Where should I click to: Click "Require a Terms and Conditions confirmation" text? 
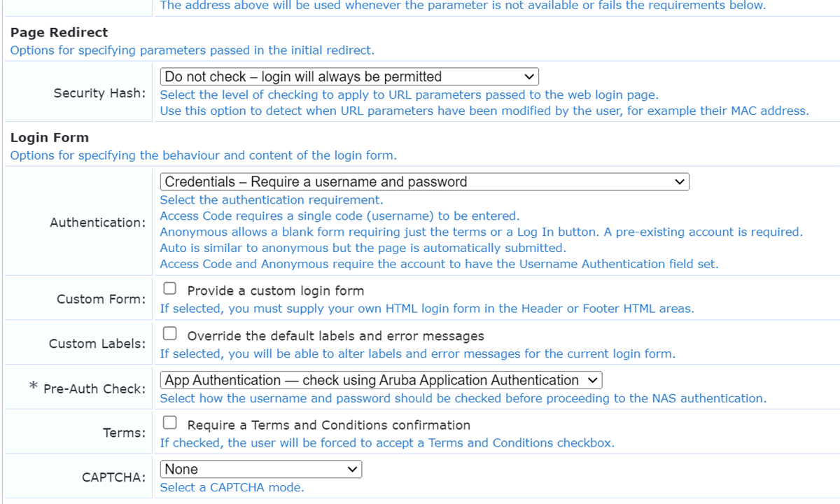click(328, 425)
